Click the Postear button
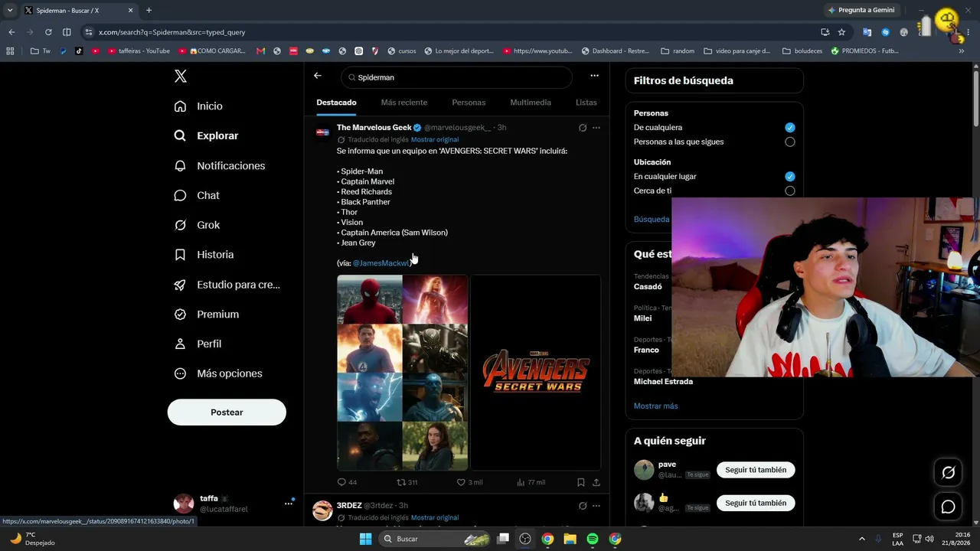The height and width of the screenshot is (551, 980). coord(227,412)
